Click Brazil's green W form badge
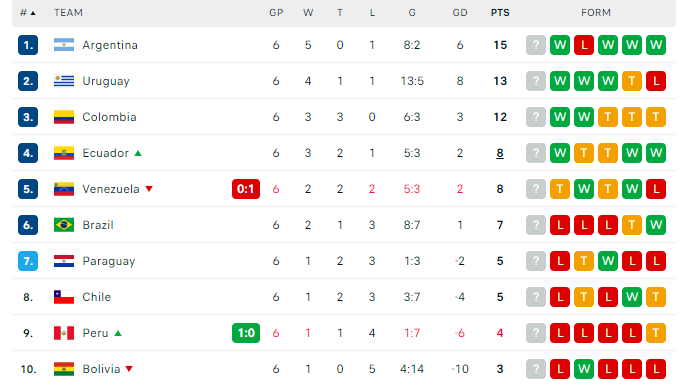Image resolution: width=686 pixels, height=385 pixels. pos(656,225)
